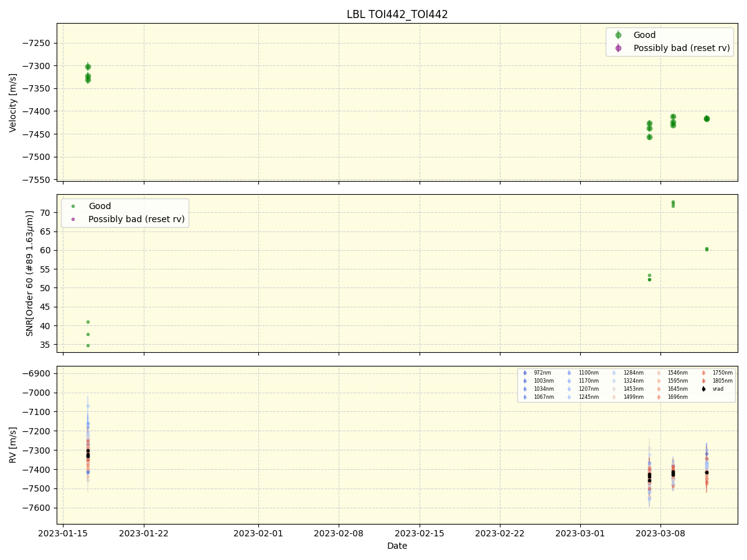Screen dimensions: 747x560
Task: Click the 1546nm label in RV legend
Action: [678, 373]
